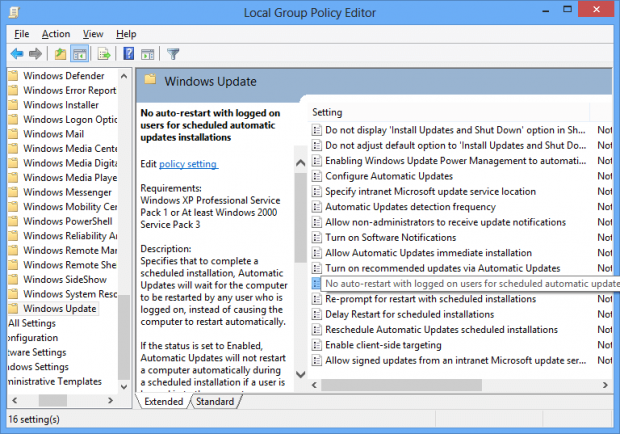The height and width of the screenshot is (434, 620).
Task: Click the 'policy setting' edit link
Action: point(188,164)
